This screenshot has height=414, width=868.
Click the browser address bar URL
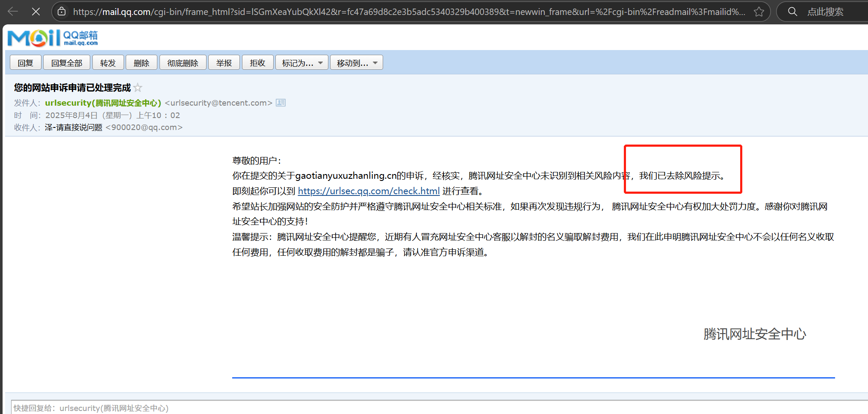tap(409, 12)
